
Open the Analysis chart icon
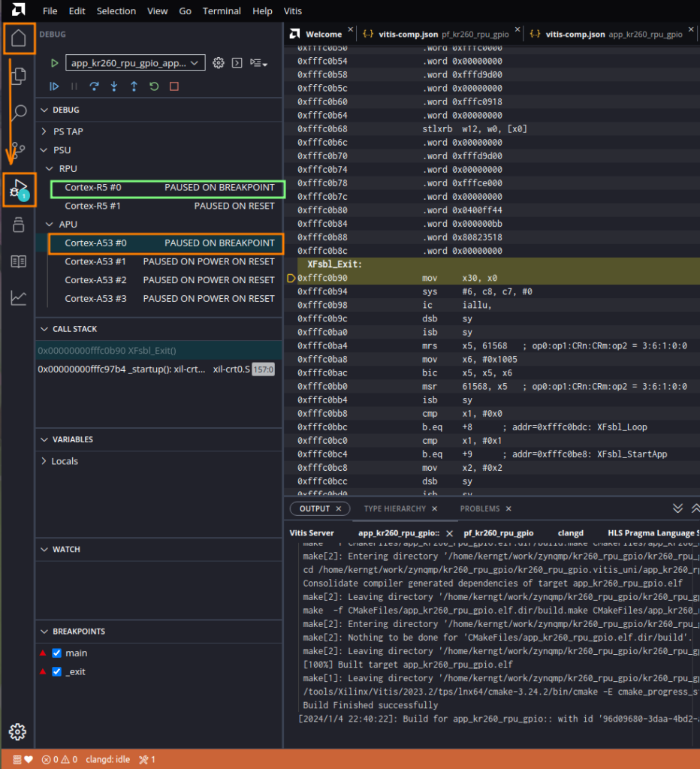click(x=19, y=297)
